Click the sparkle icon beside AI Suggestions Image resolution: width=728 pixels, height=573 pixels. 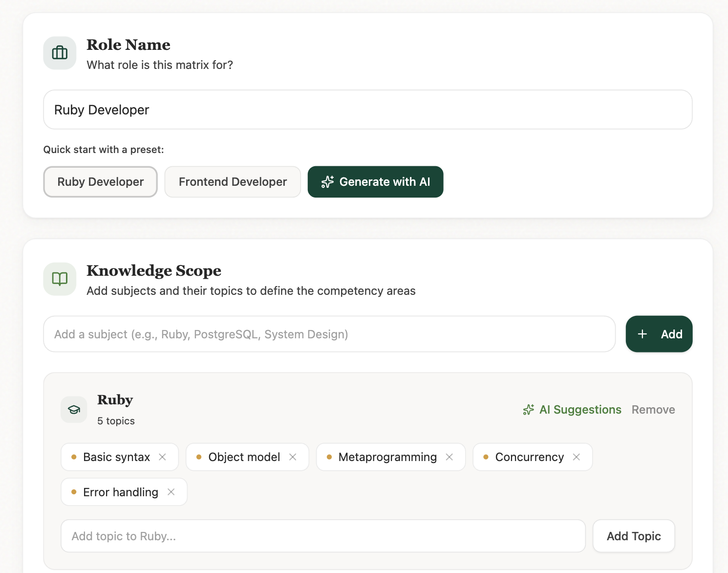click(x=528, y=410)
